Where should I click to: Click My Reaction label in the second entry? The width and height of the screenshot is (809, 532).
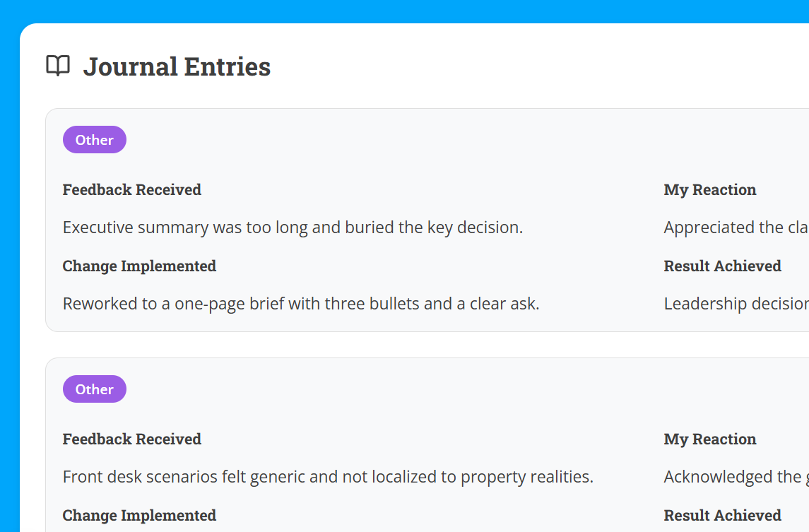coord(710,439)
